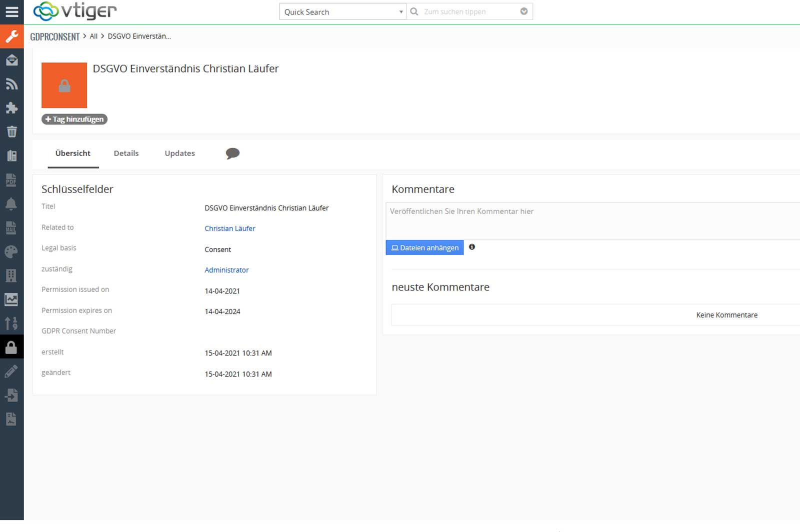Image resolution: width=800 pixels, height=532 pixels.
Task: Open the Christian Läufer related link
Action: [x=230, y=228]
